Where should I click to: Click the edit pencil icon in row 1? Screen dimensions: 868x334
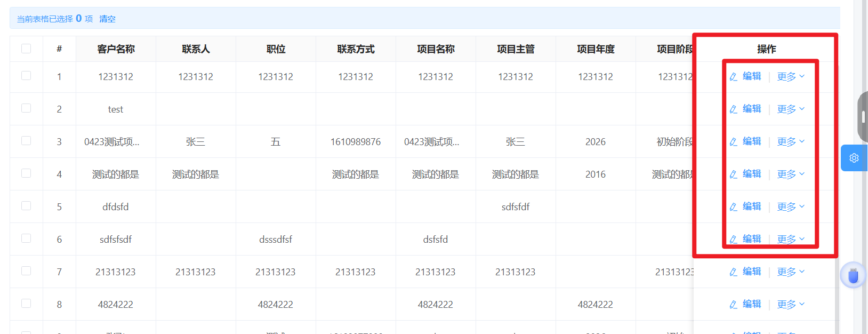tap(734, 77)
